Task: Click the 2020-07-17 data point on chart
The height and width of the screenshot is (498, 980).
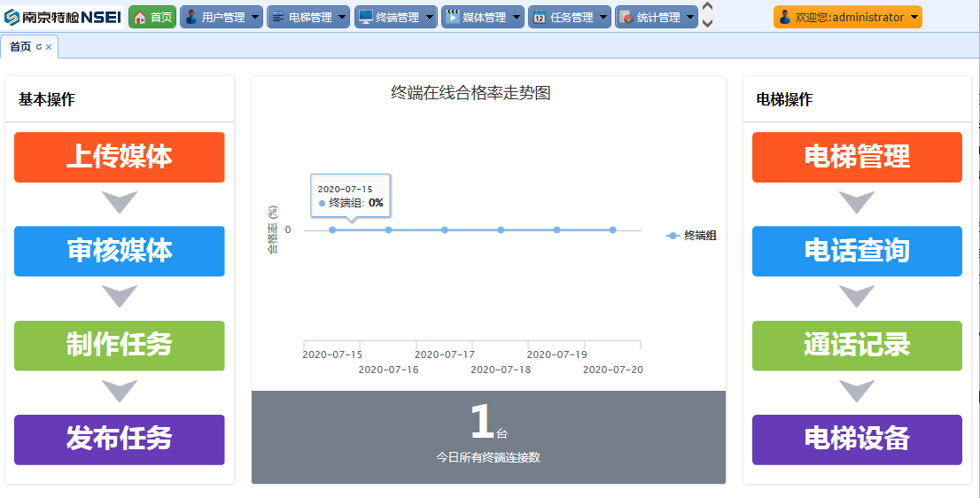Action: pos(445,230)
